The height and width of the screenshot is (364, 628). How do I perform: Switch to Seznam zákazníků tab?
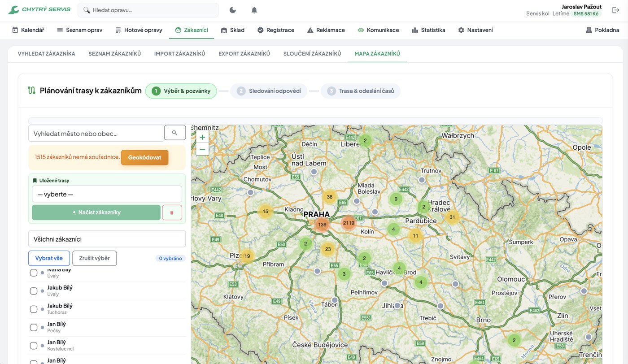pos(115,54)
